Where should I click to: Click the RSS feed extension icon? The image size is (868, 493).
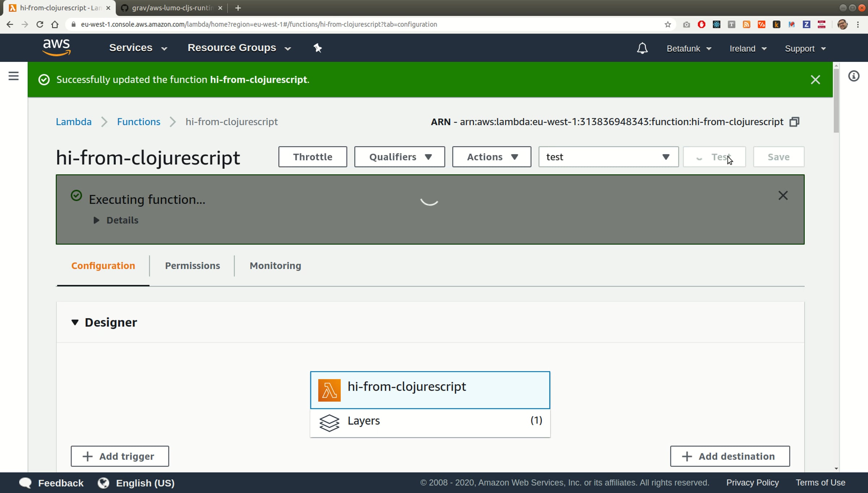tap(746, 24)
